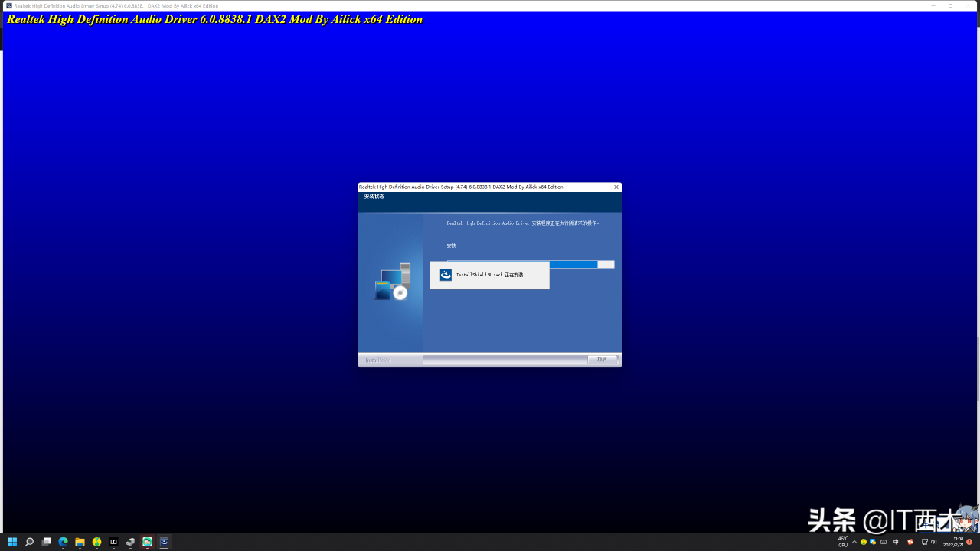Maximize the Realtek setup main window
The height and width of the screenshot is (551, 980).
tap(950, 5)
